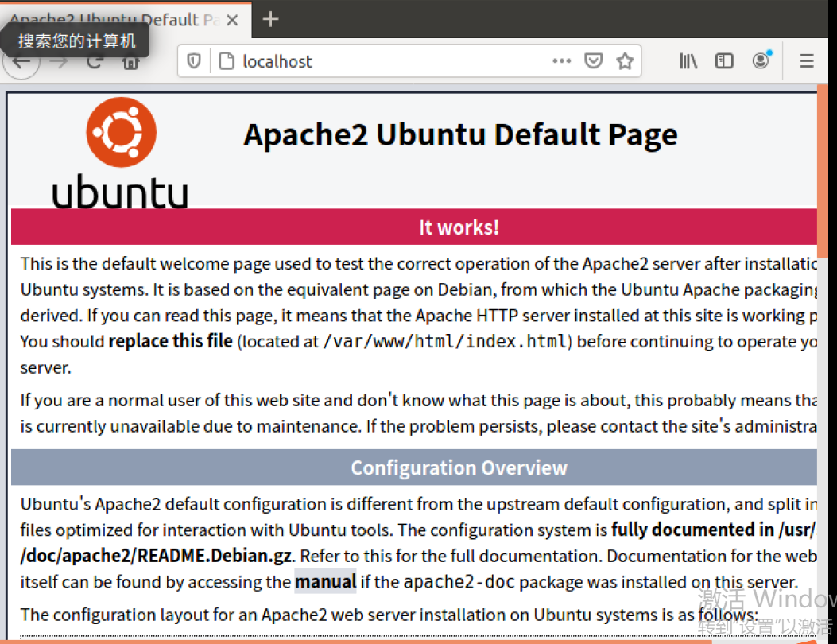
Task: Reload the localhost page
Action: click(93, 60)
